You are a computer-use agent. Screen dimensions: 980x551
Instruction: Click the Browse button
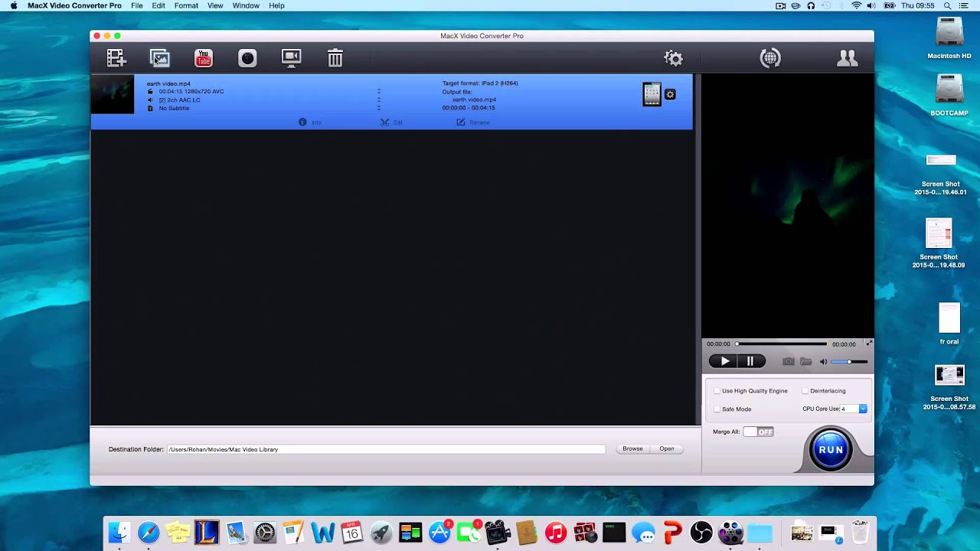[632, 449]
